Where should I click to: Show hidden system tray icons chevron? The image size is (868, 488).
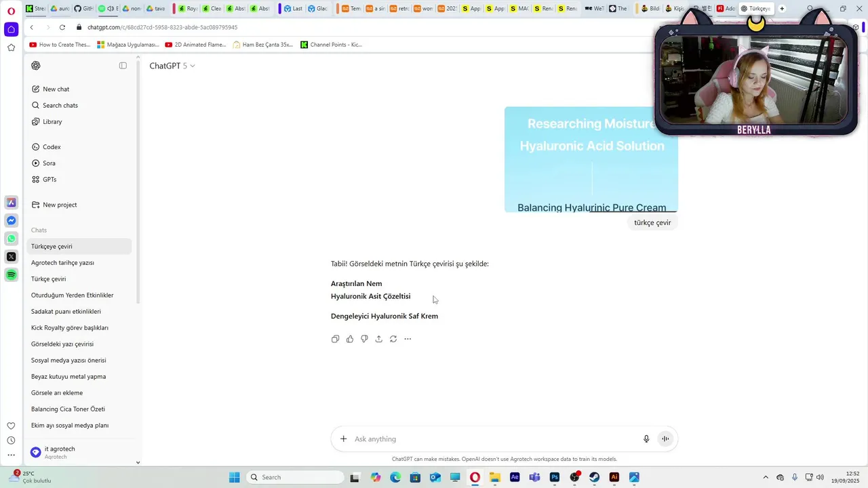(x=766, y=477)
